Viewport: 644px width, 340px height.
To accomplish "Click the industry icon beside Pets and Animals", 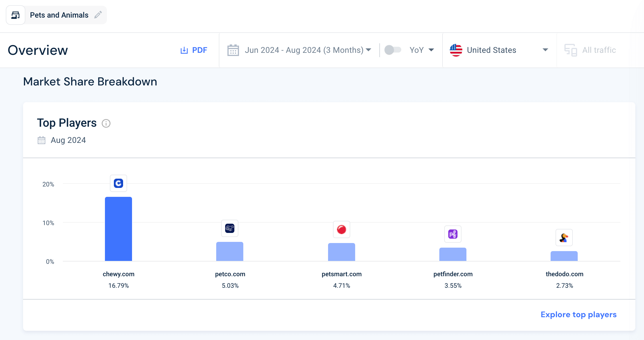I will [16, 15].
